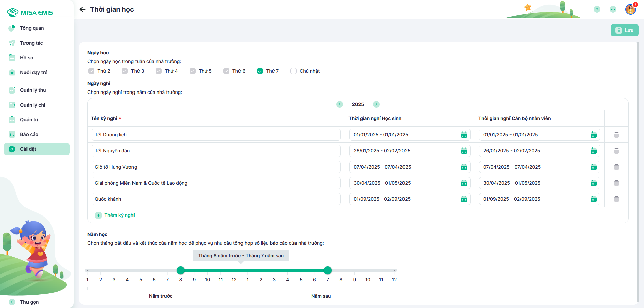The image size is (644, 308).
Task: Go to previous year before 2025
Action: pyautogui.click(x=340, y=104)
